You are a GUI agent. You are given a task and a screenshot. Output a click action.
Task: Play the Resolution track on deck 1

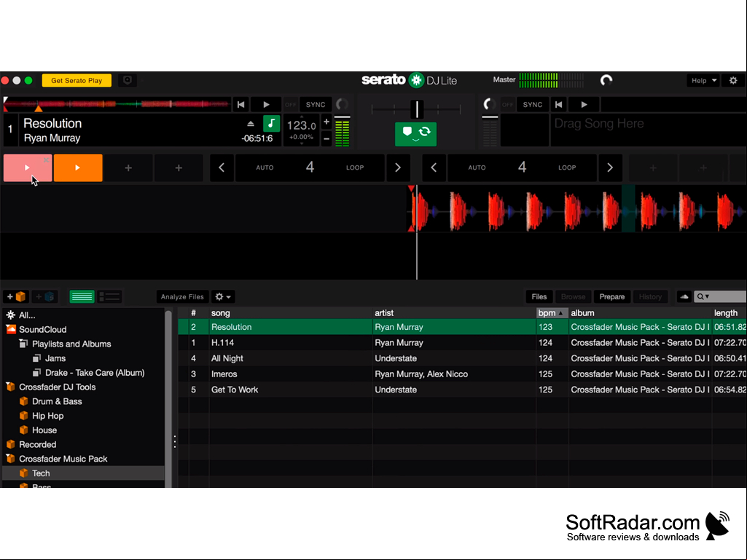[266, 105]
